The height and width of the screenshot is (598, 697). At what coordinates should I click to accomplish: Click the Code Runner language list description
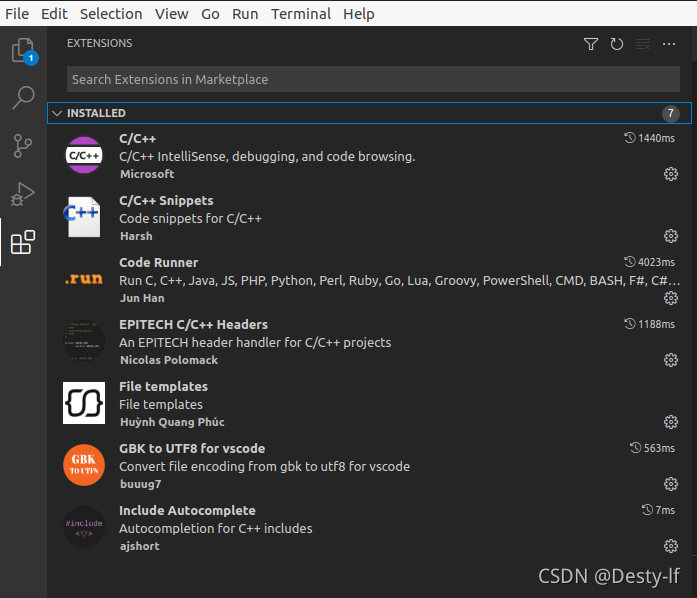[400, 281]
